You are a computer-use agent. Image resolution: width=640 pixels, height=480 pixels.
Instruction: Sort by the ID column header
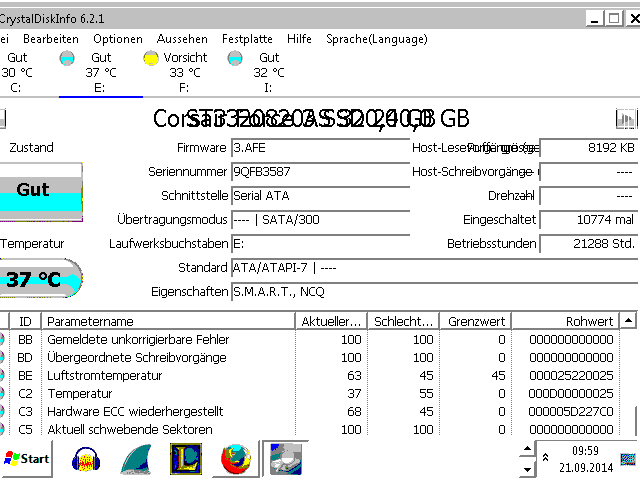[25, 322]
